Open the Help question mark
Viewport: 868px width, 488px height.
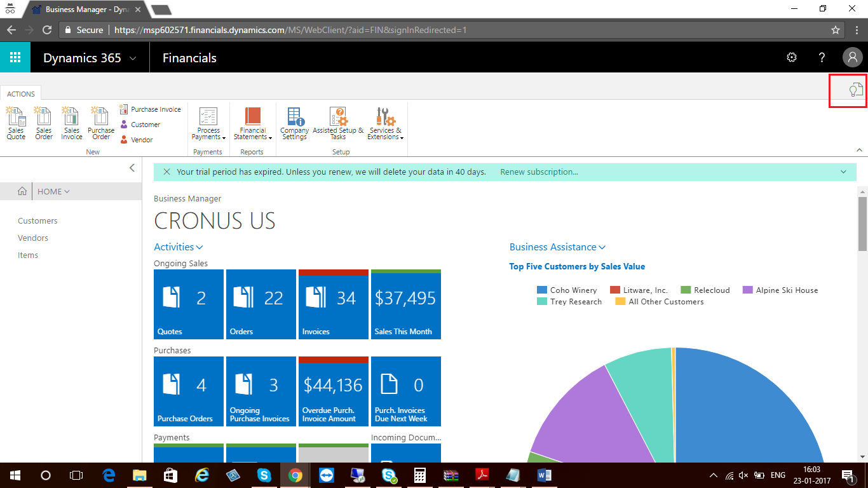click(x=822, y=57)
